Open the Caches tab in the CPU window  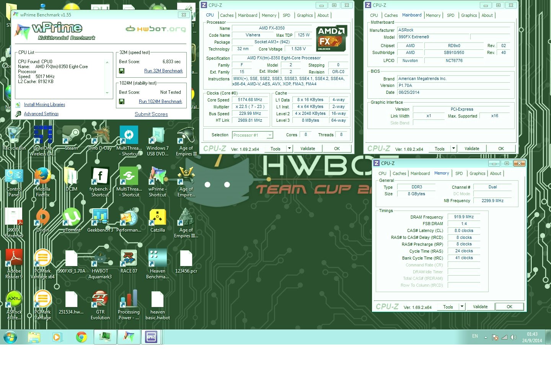227,15
